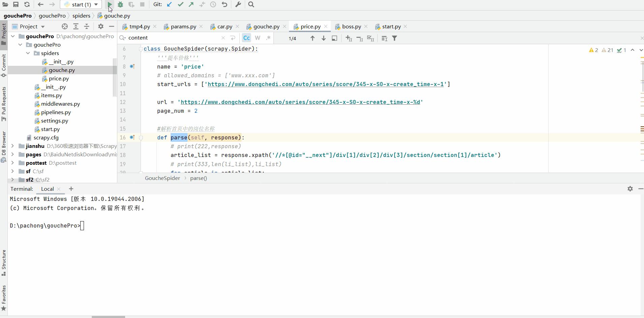Screen dimensions: 644x318
Task: Select price.py in project tree
Action: pyautogui.click(x=59, y=78)
